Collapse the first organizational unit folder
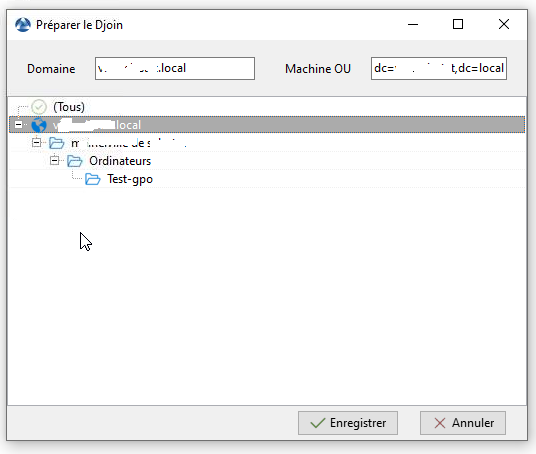536x454 pixels. [36, 143]
